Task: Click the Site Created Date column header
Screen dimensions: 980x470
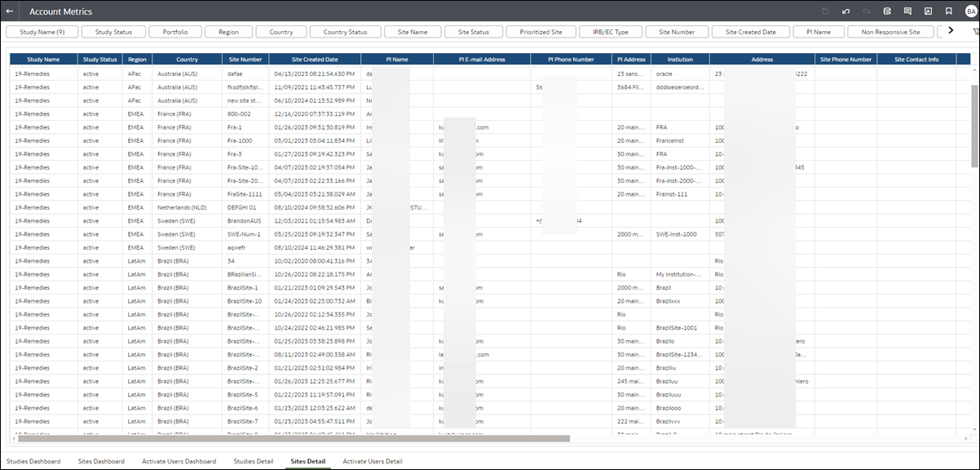Action: click(315, 60)
